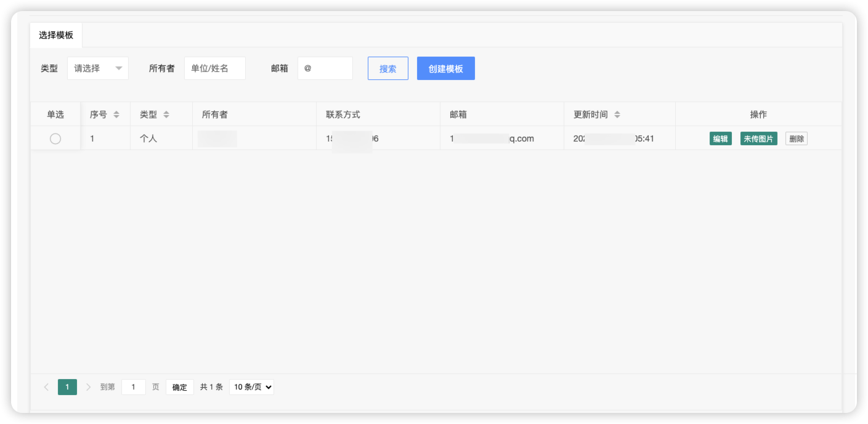Sort by 更新时间 using its arrows
Viewport: 868px width, 424px height.
point(617,114)
